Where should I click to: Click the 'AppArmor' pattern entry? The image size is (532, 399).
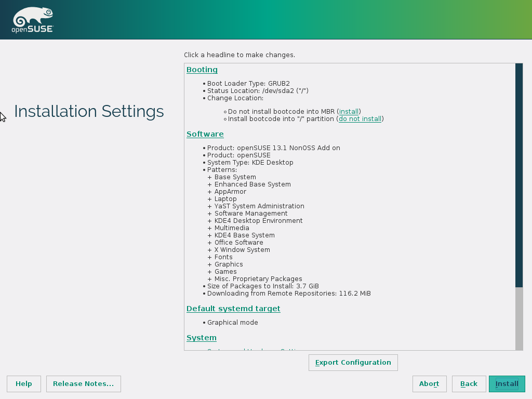coord(230,192)
